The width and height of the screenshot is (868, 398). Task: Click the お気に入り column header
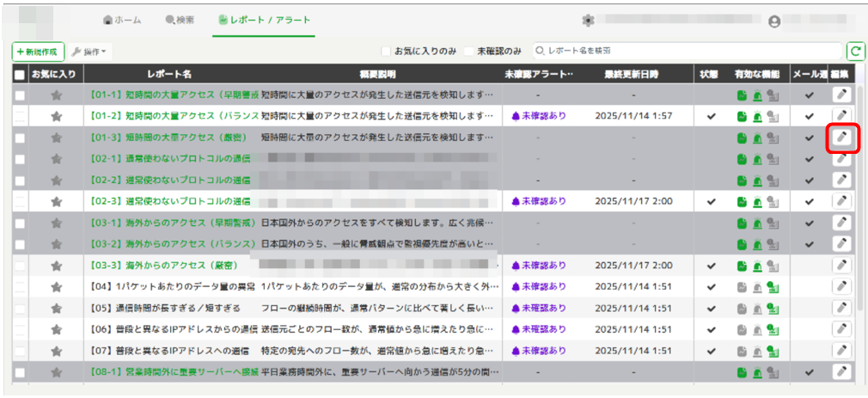coord(53,75)
